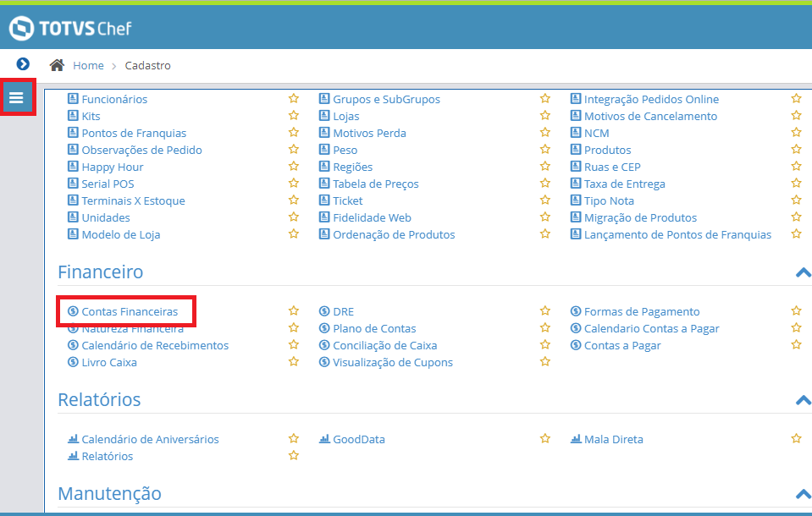
Task: Open the hamburger menu in the sidebar
Action: 17,97
